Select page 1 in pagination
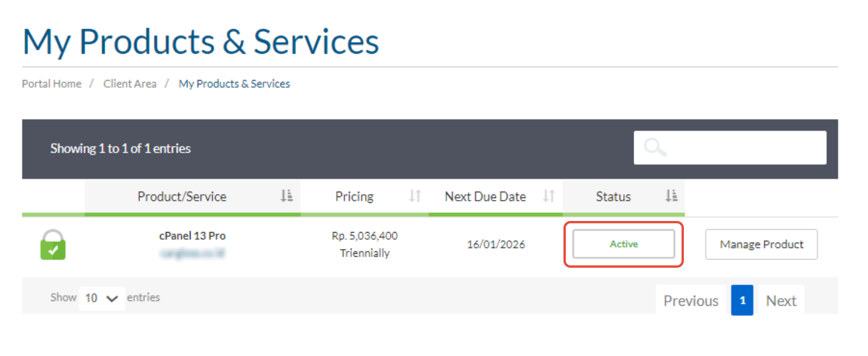868x356 pixels. (x=742, y=300)
